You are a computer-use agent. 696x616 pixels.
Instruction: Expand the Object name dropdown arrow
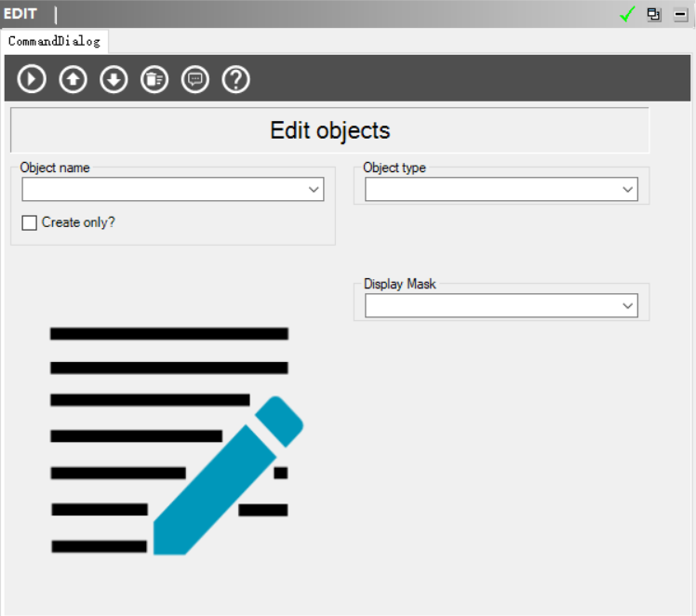coord(314,190)
